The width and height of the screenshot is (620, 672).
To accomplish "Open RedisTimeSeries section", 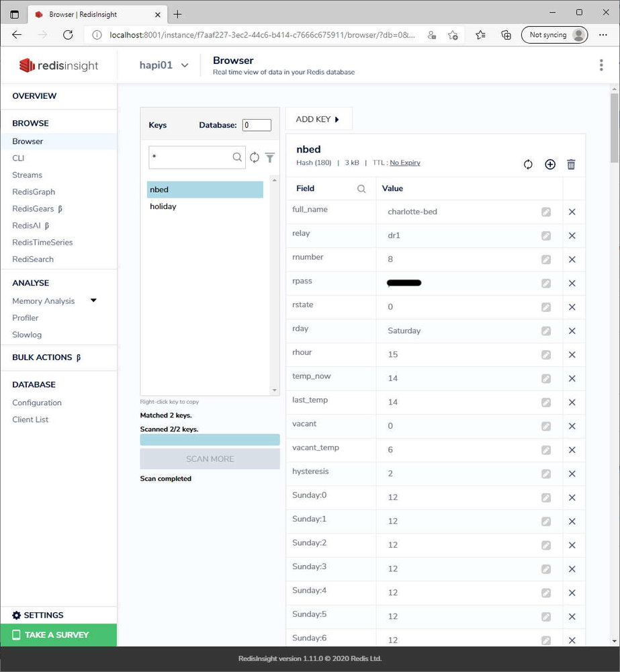I will [42, 242].
